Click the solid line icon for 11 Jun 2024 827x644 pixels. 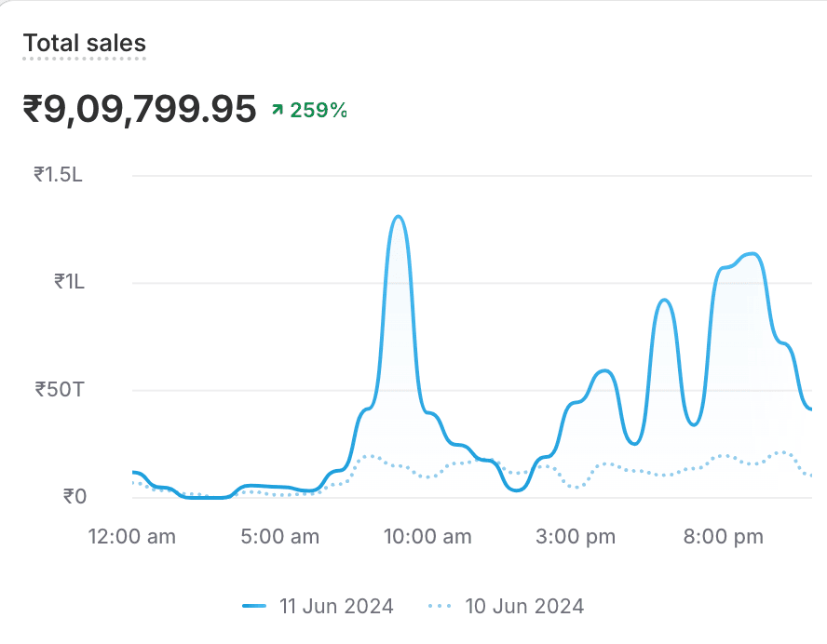[x=254, y=607]
